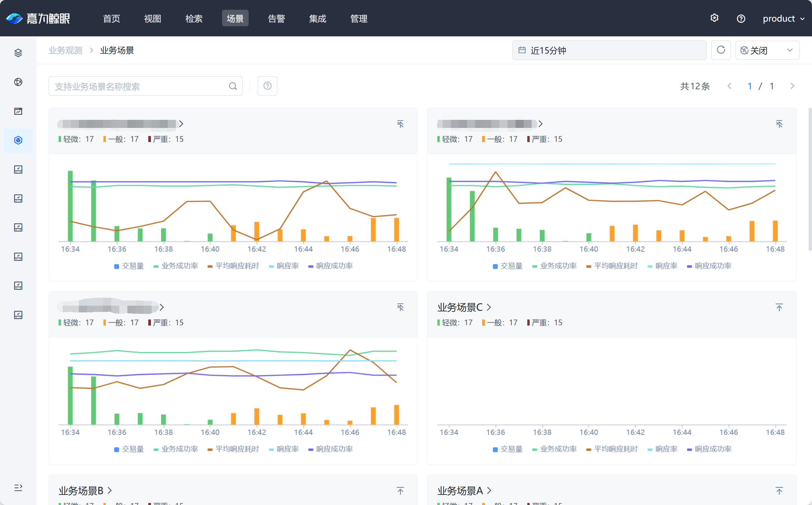Open the layers icon in left sidebar
Image resolution: width=812 pixels, height=505 pixels.
[x=18, y=53]
